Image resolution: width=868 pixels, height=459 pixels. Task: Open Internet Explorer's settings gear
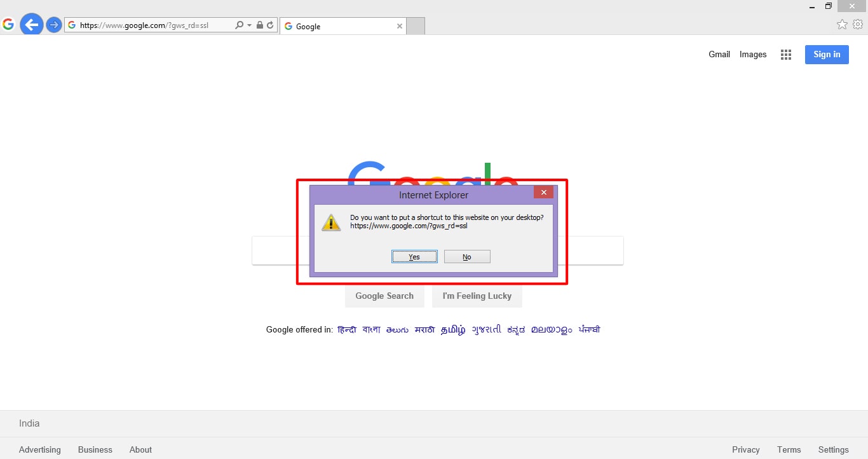(858, 24)
